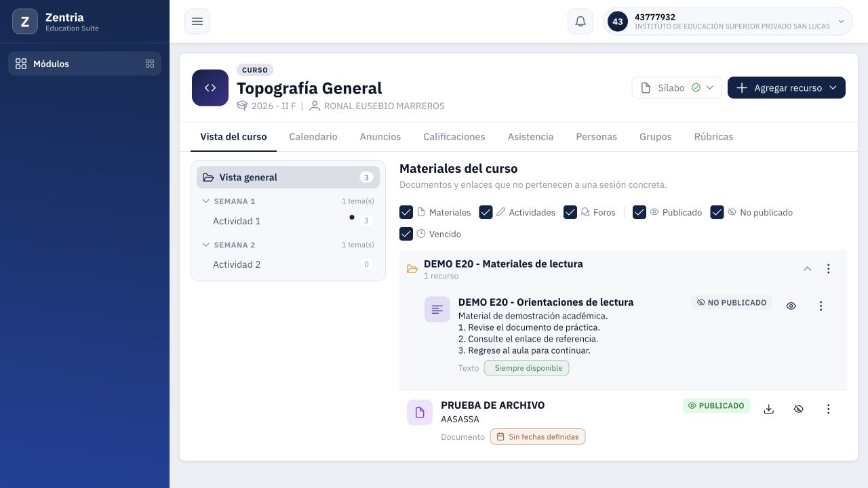Open the Rúbricas tab

coord(714,136)
